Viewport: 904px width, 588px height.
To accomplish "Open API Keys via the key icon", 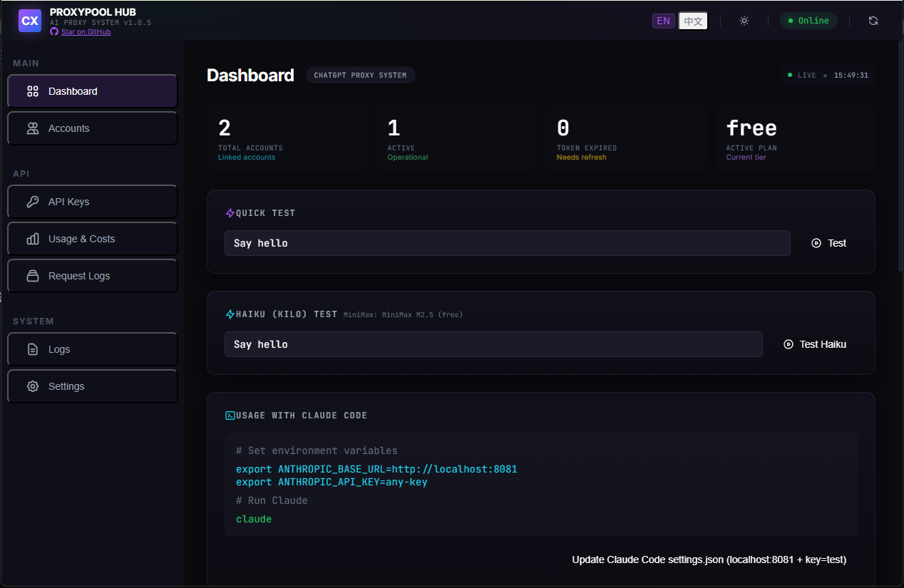I will point(32,201).
